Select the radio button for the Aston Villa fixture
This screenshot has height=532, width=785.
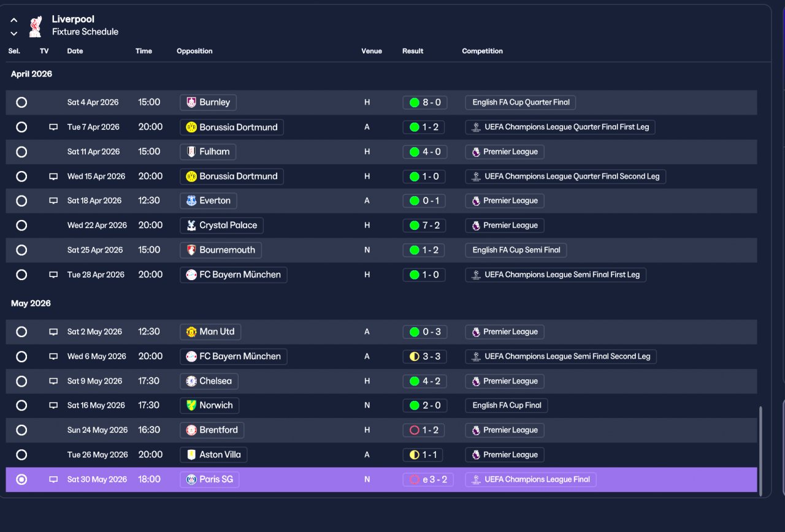21,455
